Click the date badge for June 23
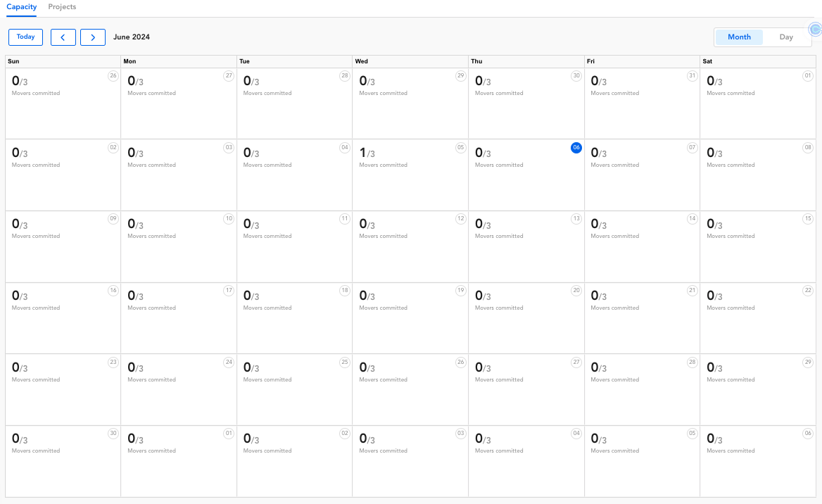Image resolution: width=822 pixels, height=504 pixels. [113, 363]
